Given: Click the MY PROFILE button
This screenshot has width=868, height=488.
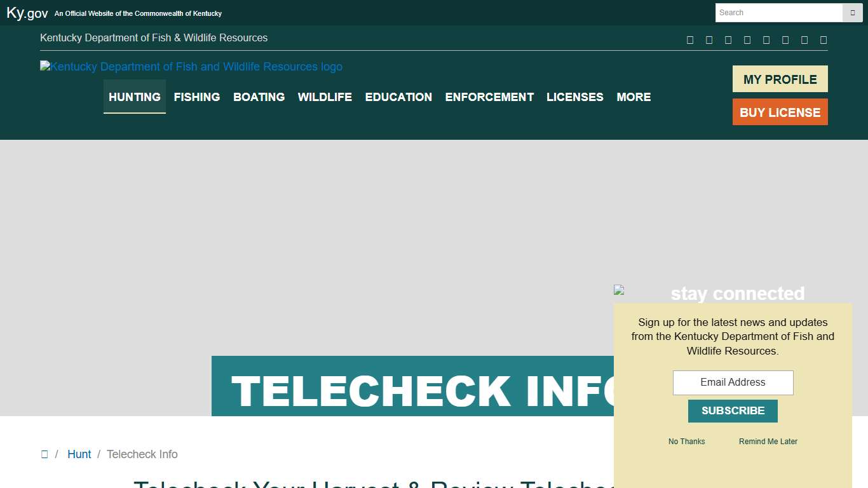Looking at the screenshot, I should [780, 79].
